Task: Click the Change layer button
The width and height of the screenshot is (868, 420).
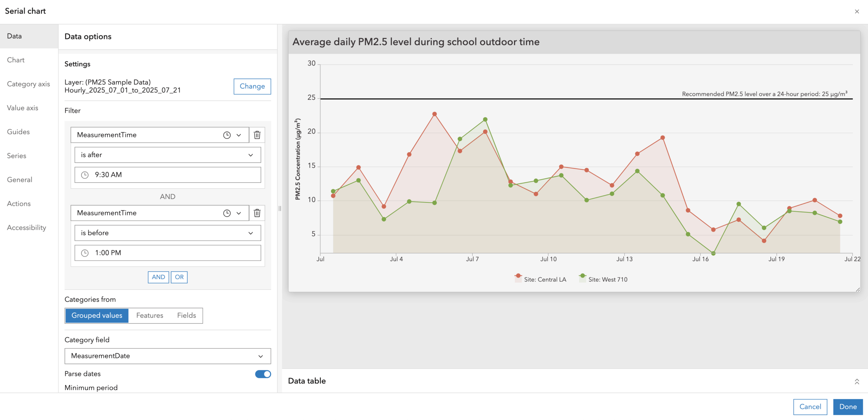Action: (252, 86)
